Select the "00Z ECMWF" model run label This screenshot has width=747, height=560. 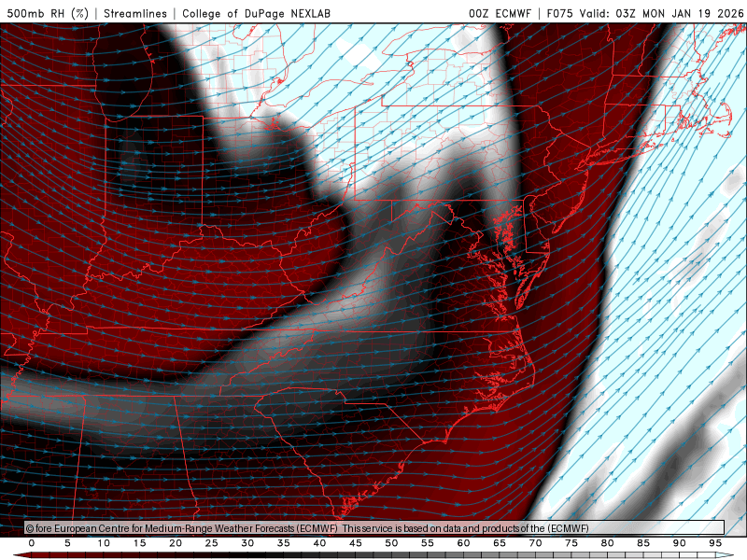tap(500, 13)
